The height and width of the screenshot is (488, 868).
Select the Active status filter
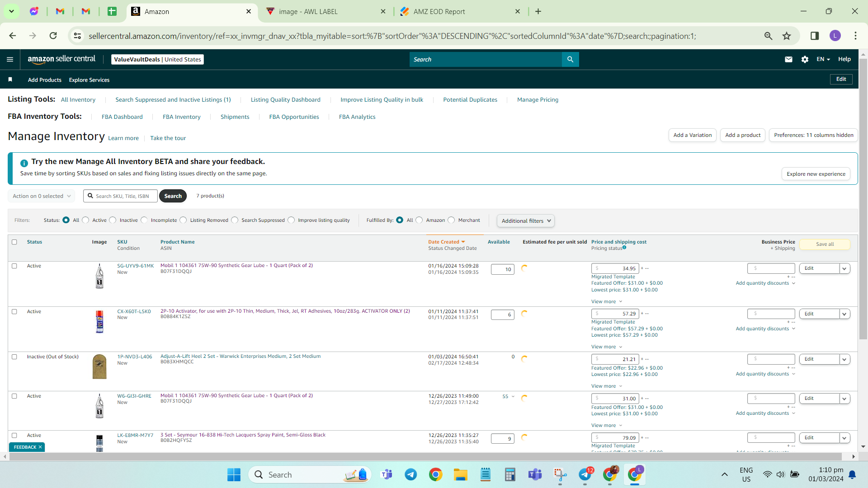[85, 220]
